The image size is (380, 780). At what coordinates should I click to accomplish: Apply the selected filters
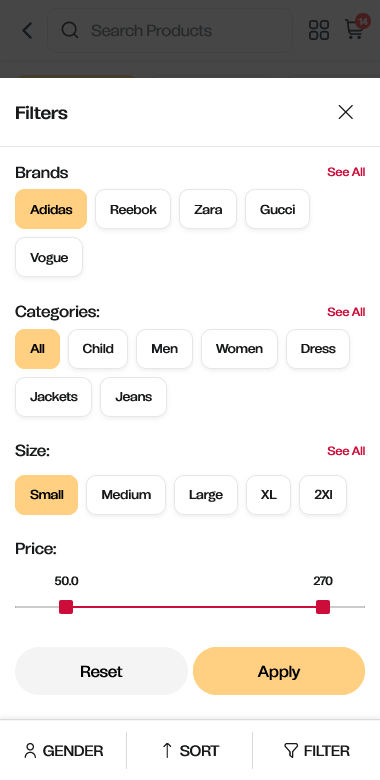click(279, 671)
